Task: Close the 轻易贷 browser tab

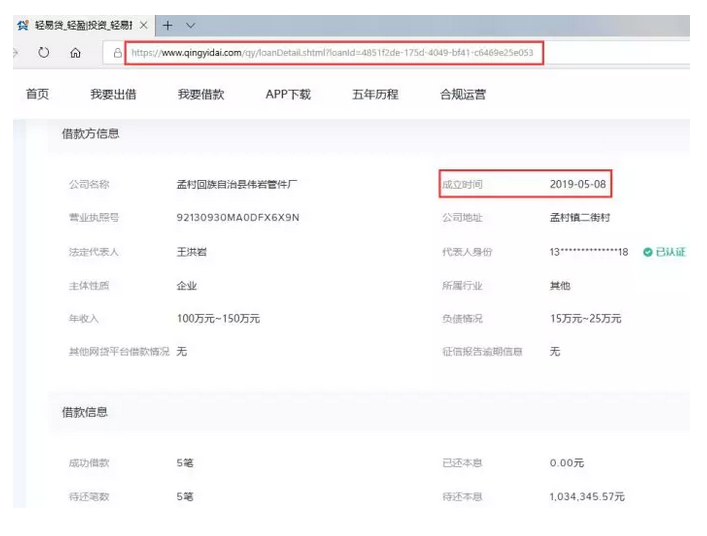Action: (x=143, y=25)
